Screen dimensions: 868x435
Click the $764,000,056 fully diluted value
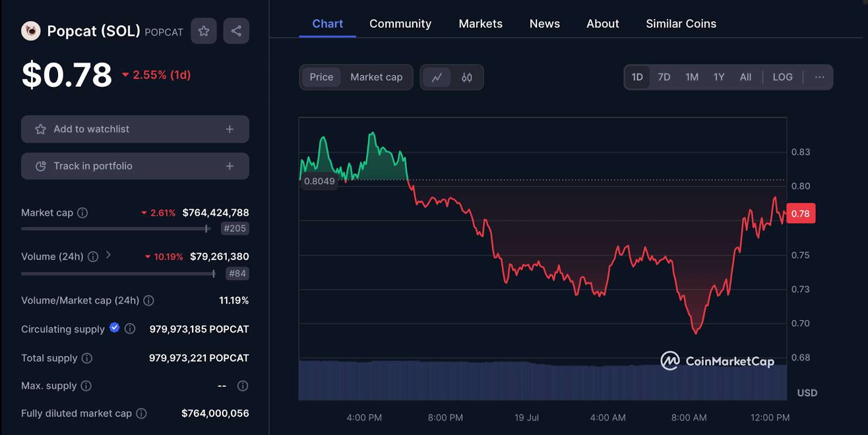(215, 413)
